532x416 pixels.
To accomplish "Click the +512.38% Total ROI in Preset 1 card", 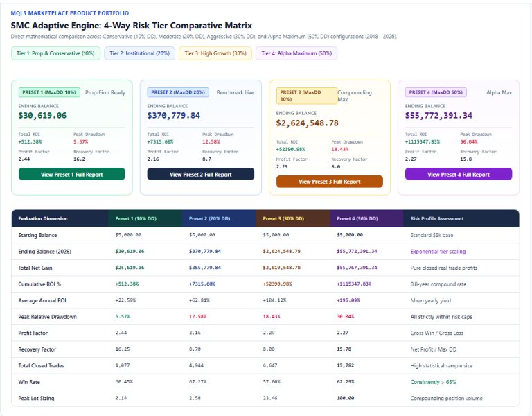I will pos(30,141).
